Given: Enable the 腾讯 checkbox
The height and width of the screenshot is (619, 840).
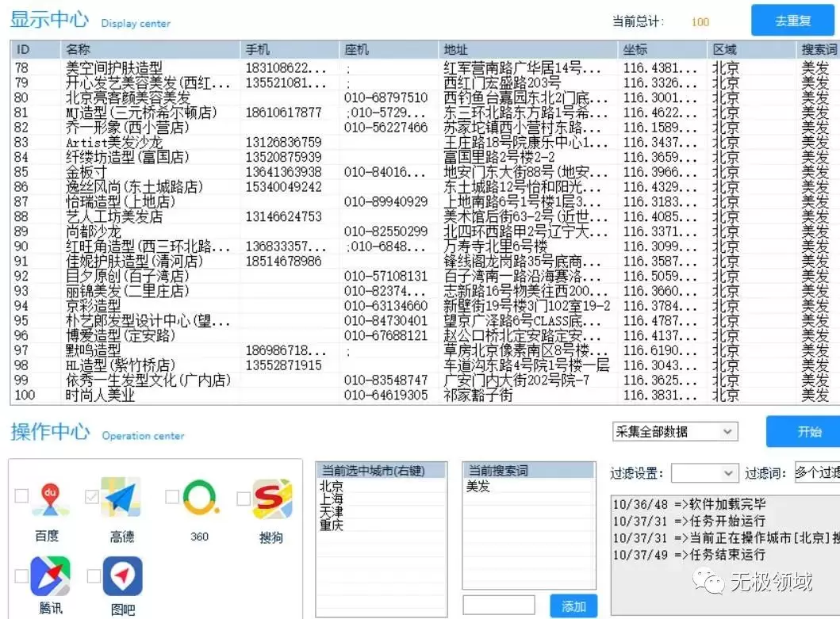Looking at the screenshot, I should pyautogui.click(x=21, y=576).
